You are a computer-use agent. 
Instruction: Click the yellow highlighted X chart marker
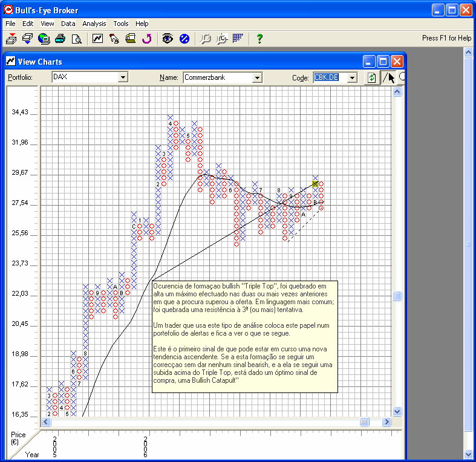pyautogui.click(x=315, y=184)
